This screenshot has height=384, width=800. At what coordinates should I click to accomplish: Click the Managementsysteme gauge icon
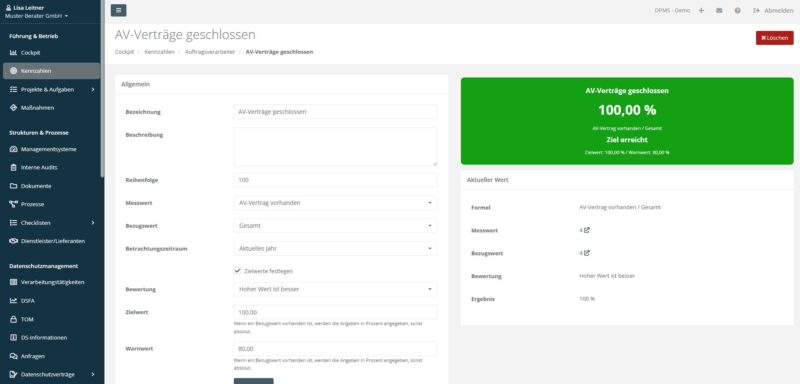coord(13,149)
